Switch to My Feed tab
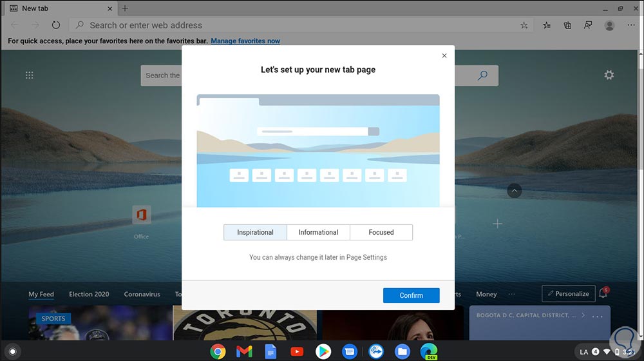 (41, 294)
